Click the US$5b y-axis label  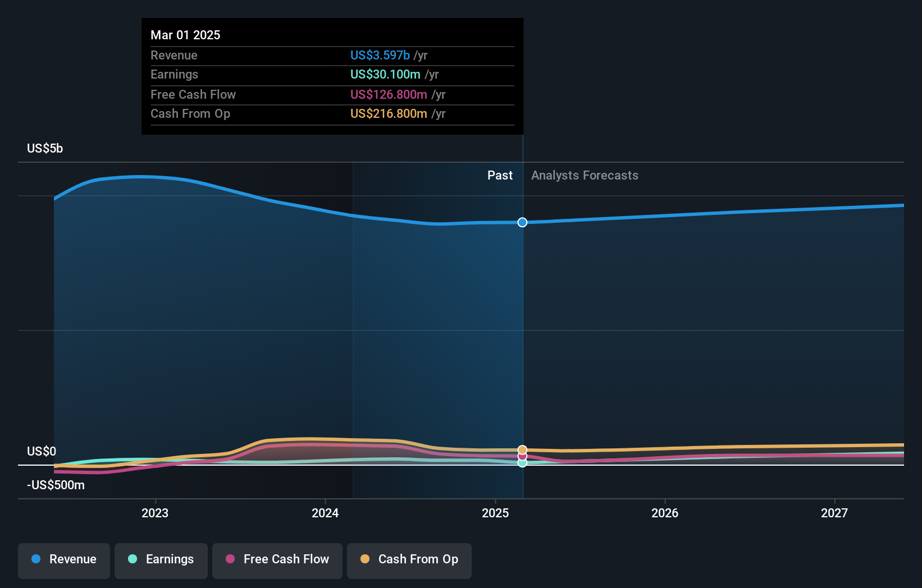tap(45, 148)
